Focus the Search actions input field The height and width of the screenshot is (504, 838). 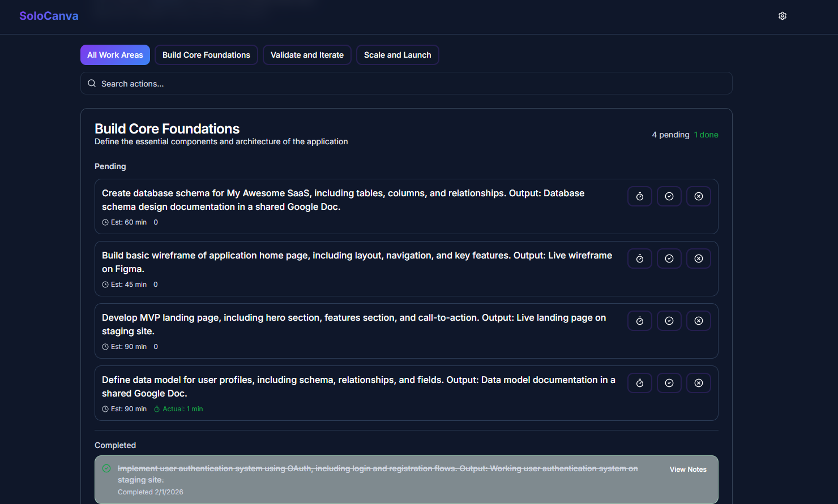pos(406,84)
